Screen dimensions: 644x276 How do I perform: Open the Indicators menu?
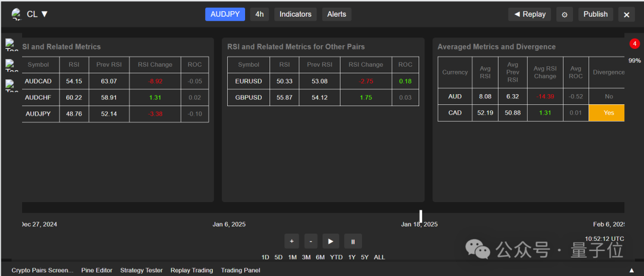pyautogui.click(x=295, y=14)
